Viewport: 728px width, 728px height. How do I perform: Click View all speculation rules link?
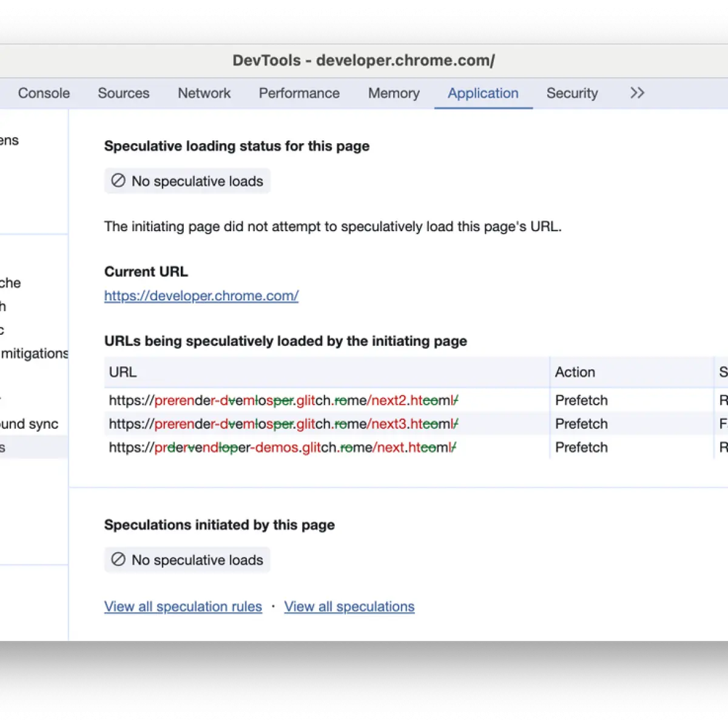pyautogui.click(x=183, y=607)
